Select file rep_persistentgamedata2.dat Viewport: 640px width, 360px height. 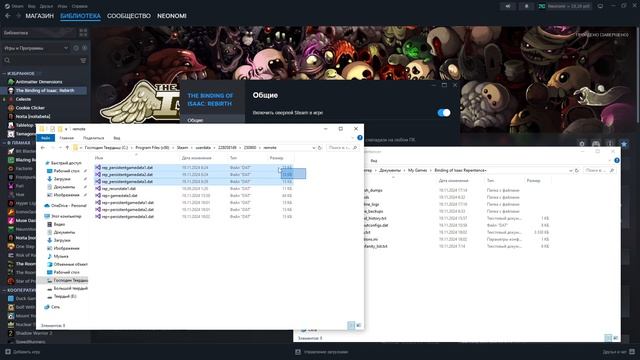coord(127,174)
